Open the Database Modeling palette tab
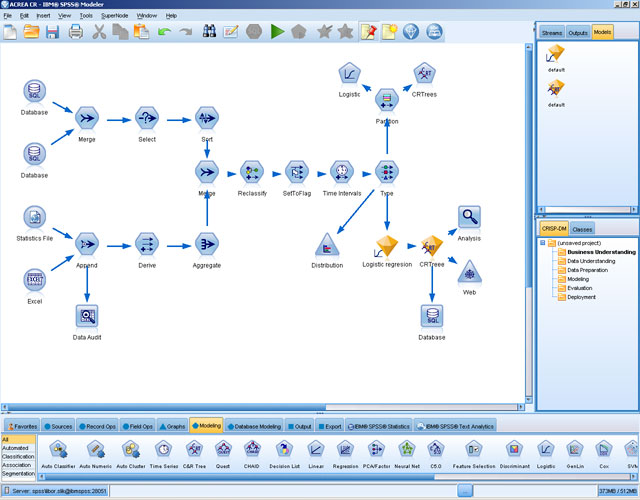The image size is (640, 500). [x=254, y=426]
